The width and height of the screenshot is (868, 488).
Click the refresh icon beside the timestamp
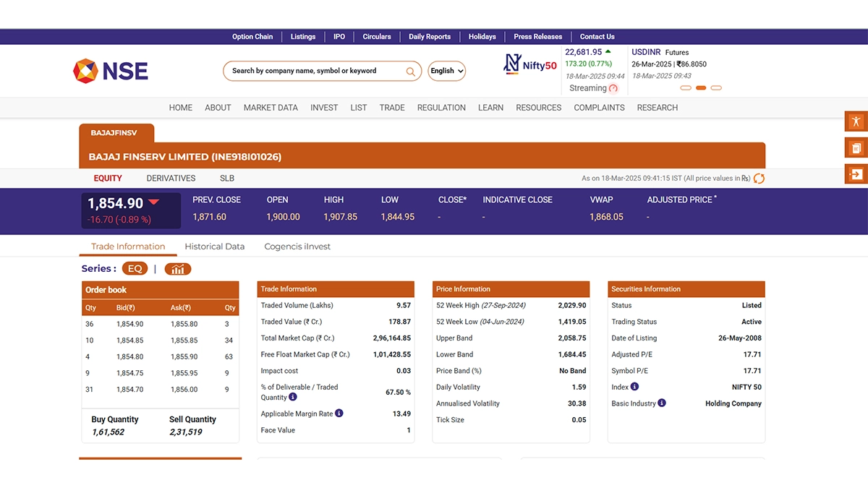759,179
